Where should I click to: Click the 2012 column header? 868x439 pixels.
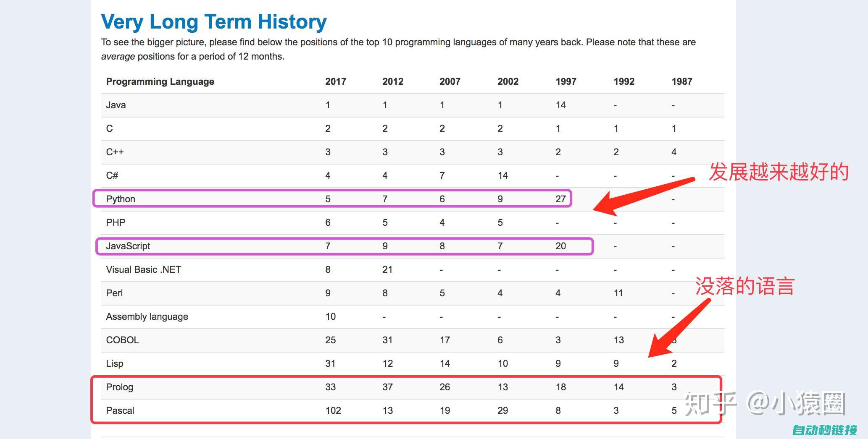(x=392, y=81)
